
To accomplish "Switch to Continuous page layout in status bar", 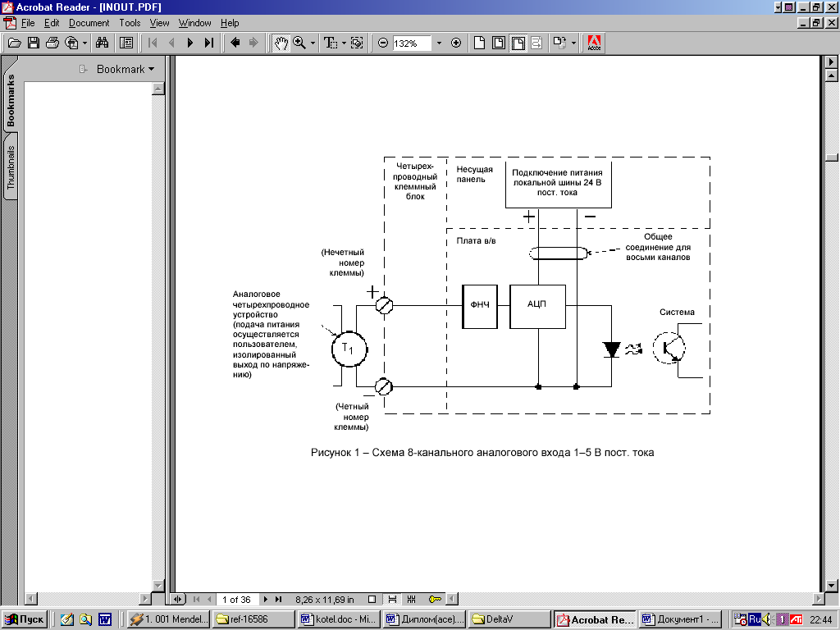I will click(392, 600).
